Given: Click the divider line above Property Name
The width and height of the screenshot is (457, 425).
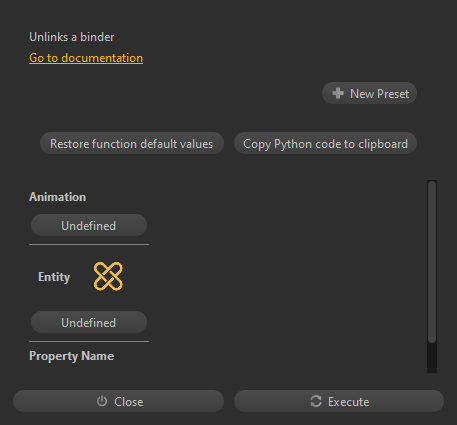Looking at the screenshot, I should point(89,341).
